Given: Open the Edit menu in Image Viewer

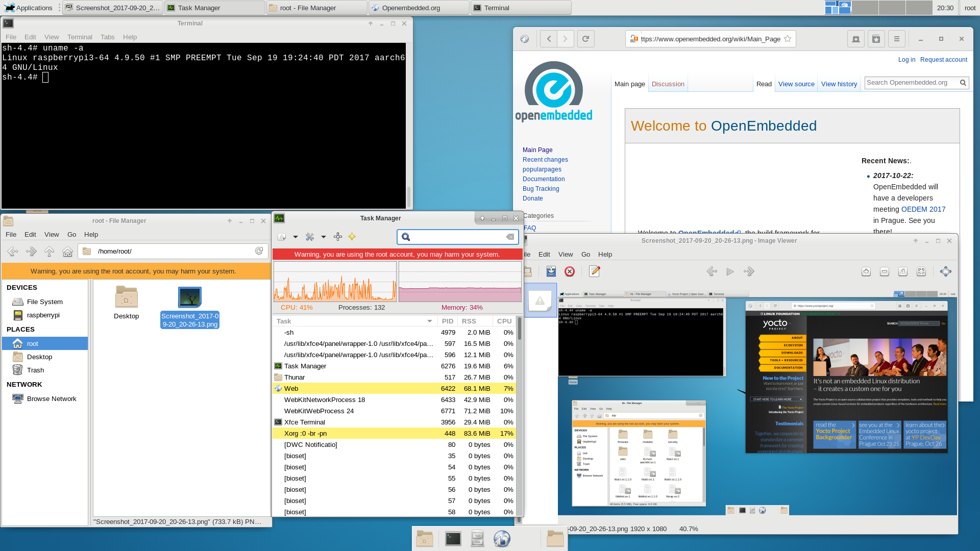Looking at the screenshot, I should pos(545,255).
